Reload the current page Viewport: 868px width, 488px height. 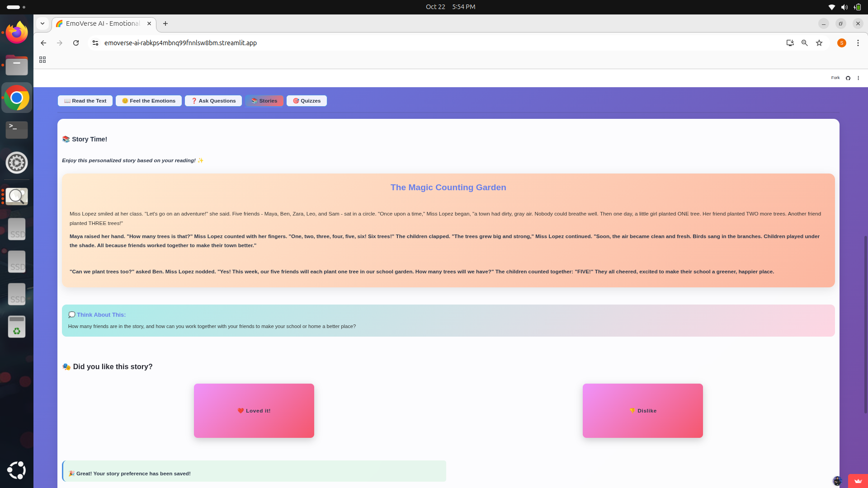[76, 43]
